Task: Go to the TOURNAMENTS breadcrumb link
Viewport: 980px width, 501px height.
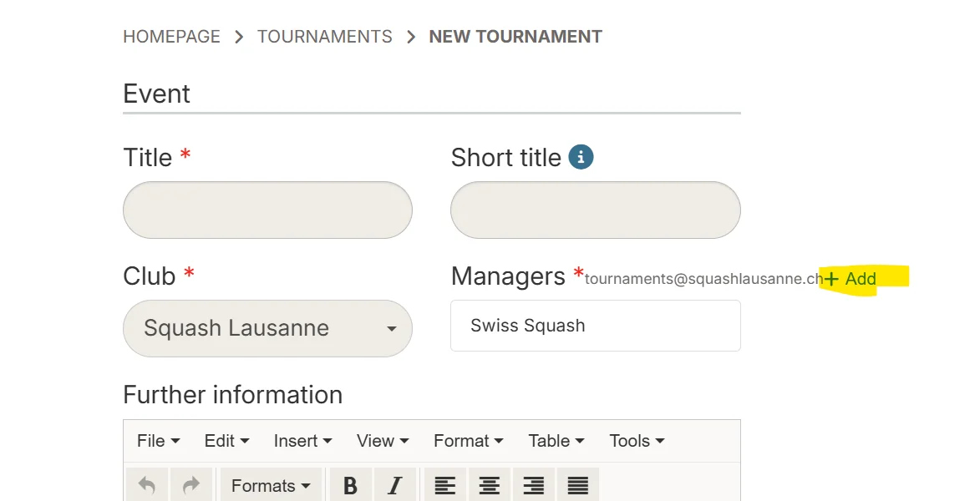Action: pyautogui.click(x=325, y=37)
